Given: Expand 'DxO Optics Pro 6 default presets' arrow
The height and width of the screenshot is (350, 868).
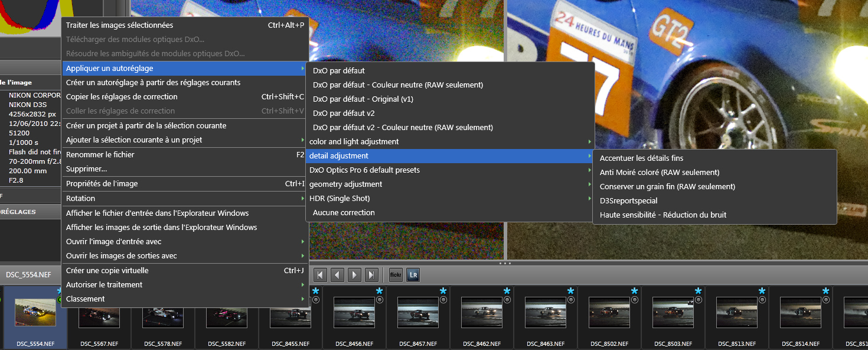Looking at the screenshot, I should point(589,170).
